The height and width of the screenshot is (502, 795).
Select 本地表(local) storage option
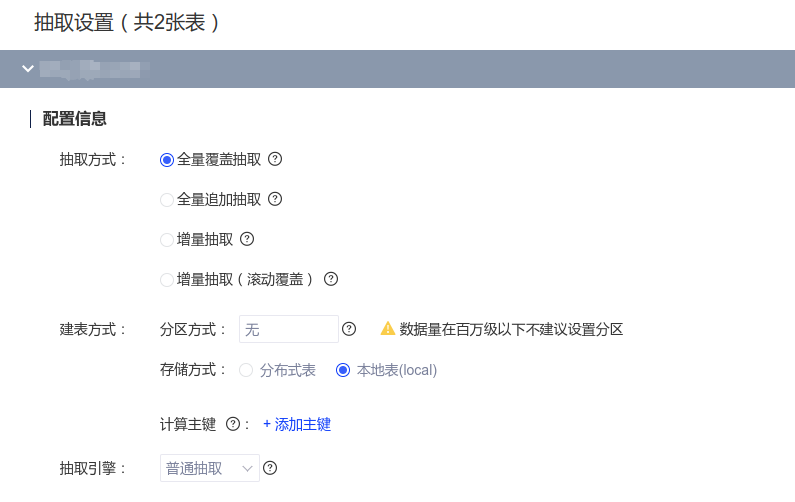(x=343, y=370)
